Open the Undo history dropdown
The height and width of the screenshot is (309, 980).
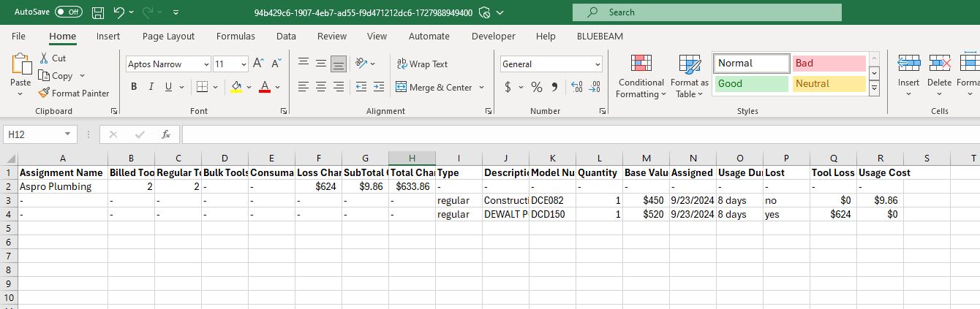coord(131,12)
